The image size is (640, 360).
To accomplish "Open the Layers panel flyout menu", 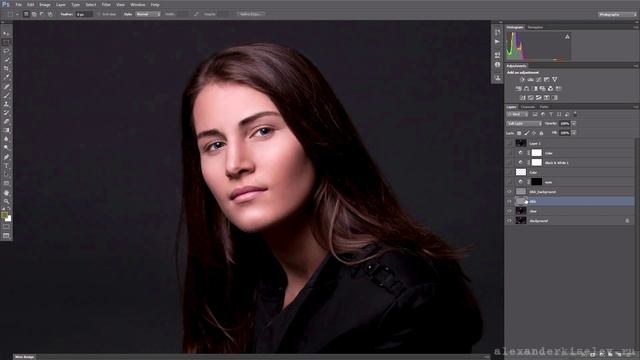I will coord(636,107).
